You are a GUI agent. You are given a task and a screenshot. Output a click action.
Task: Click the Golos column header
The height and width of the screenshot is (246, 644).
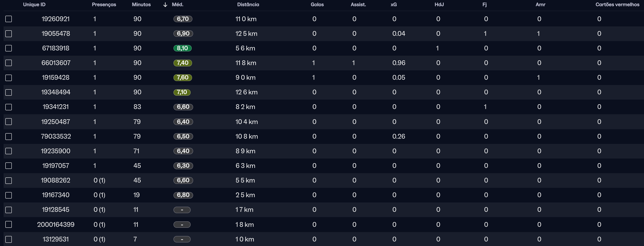coord(317,5)
